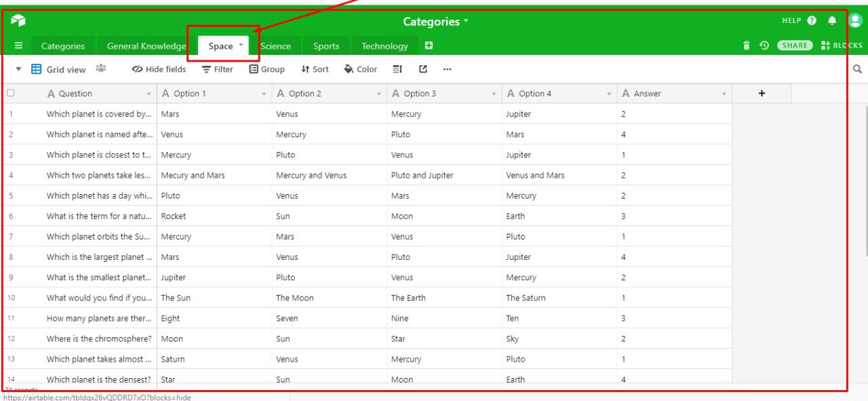The image size is (868, 401).
Task: Open the search within the view
Action: coord(857,69)
